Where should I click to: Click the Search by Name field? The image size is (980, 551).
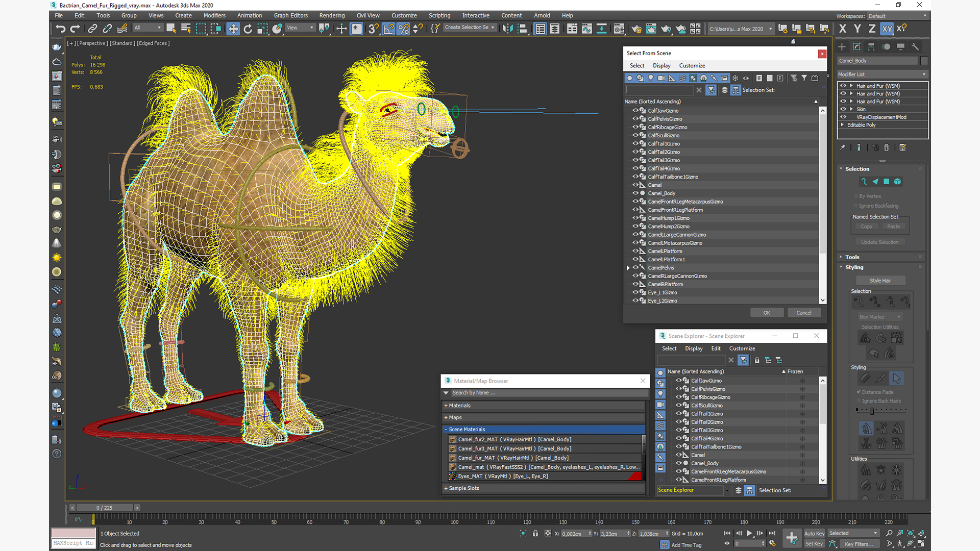[549, 393]
